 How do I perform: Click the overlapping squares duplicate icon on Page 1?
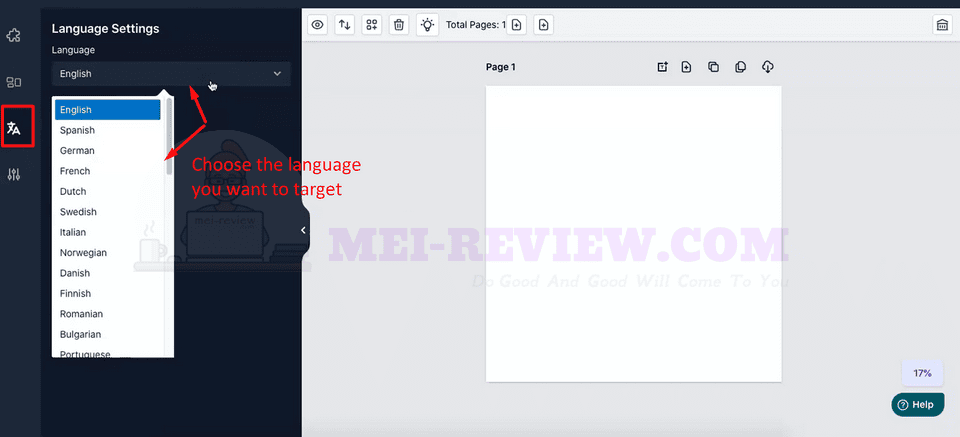(713, 67)
